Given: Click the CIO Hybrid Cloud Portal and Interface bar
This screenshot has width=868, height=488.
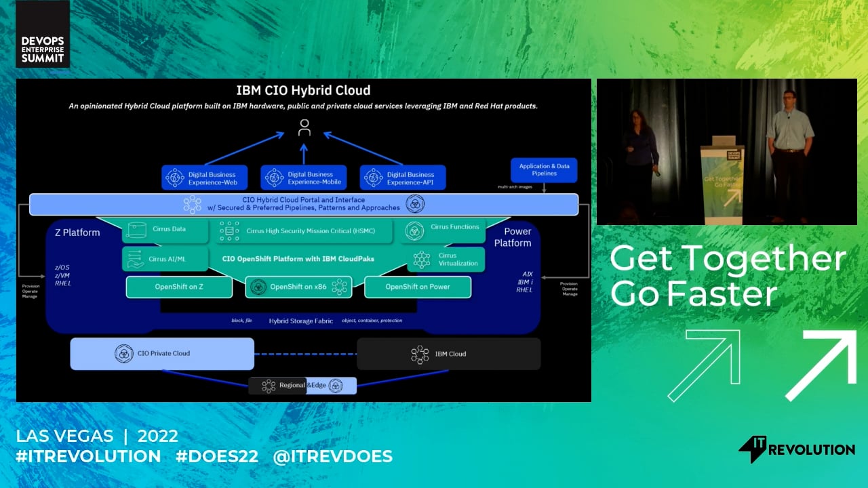Looking at the screenshot, I should pos(304,205).
